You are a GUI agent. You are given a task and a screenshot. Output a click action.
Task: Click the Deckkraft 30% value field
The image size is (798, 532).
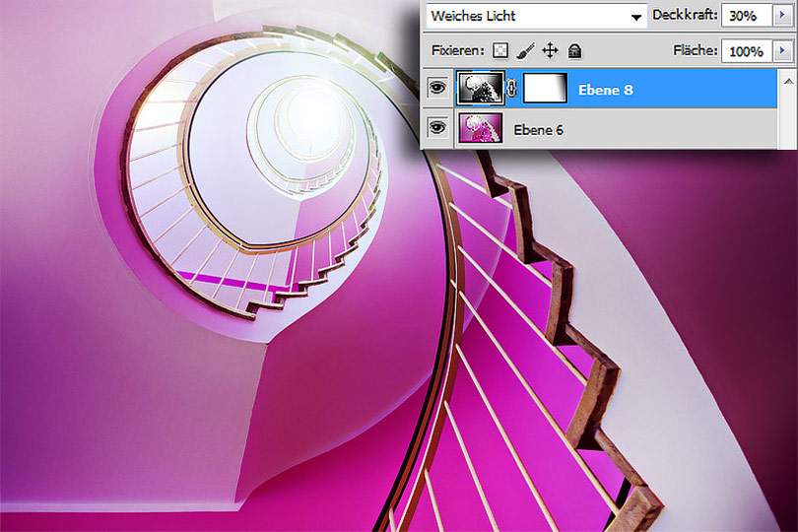[747, 16]
